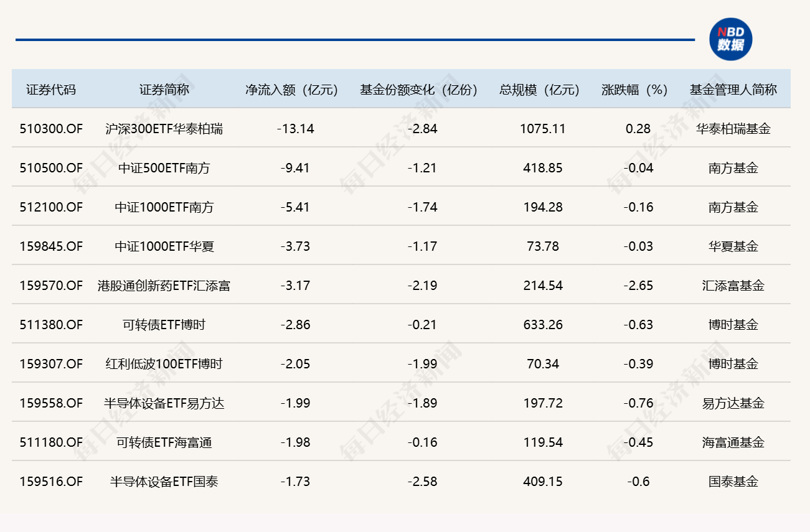Screen dimensions: 810x532
Task: Click total size value 194.28
Action: click(x=544, y=207)
